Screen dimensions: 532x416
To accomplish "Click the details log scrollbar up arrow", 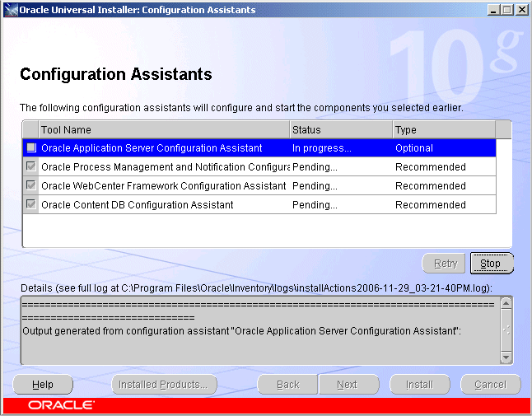I will point(506,303).
